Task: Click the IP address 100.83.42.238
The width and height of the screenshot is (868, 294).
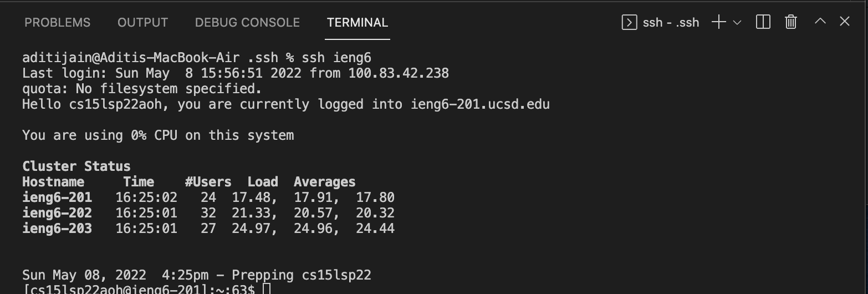Action: tap(398, 73)
